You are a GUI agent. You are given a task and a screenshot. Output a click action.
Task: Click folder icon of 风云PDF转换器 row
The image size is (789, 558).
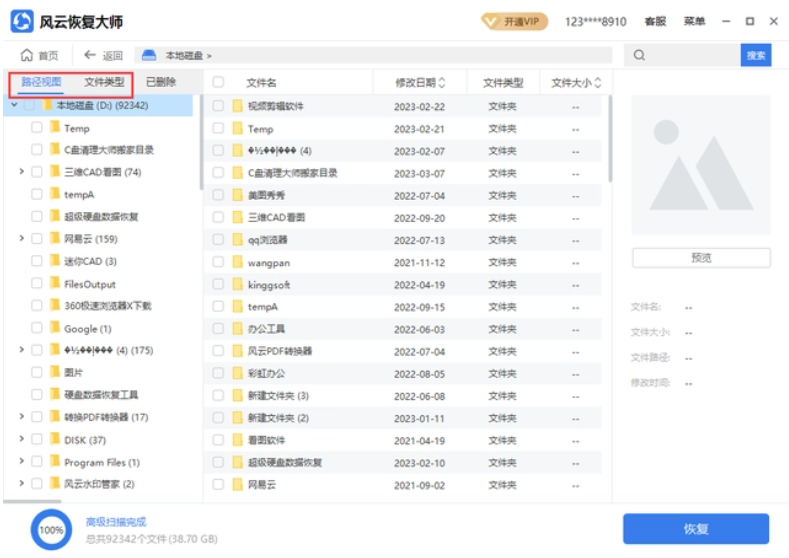(238, 351)
